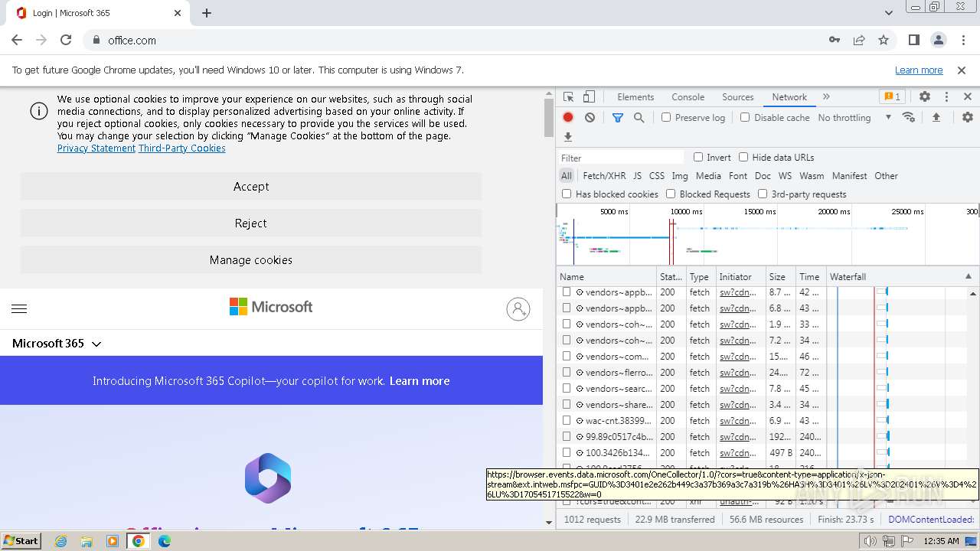Share this page icon
980x551 pixels.
[859, 40]
